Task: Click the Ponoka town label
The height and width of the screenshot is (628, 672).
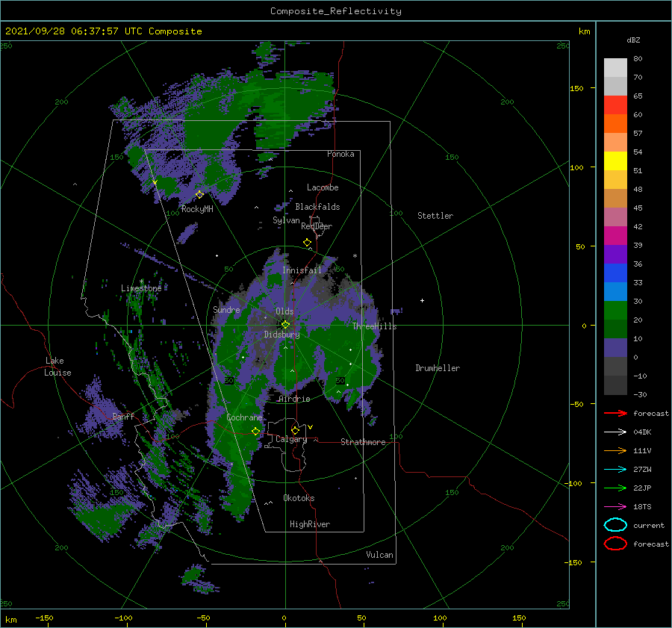Action: pos(340,154)
